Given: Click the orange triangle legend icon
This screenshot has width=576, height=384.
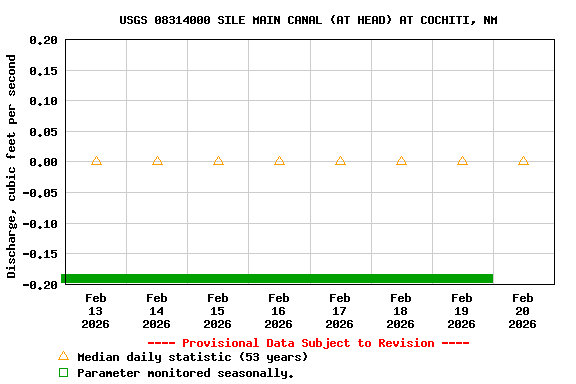Looking at the screenshot, I should (64, 356).
